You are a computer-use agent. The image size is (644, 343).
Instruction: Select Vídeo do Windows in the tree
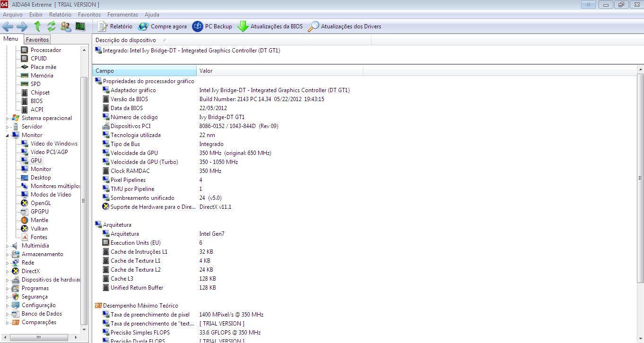click(x=54, y=144)
